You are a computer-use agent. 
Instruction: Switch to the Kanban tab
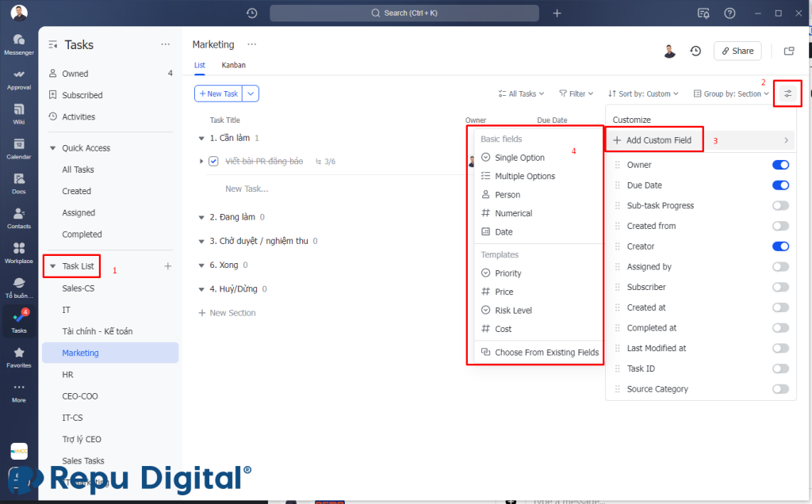[234, 65]
